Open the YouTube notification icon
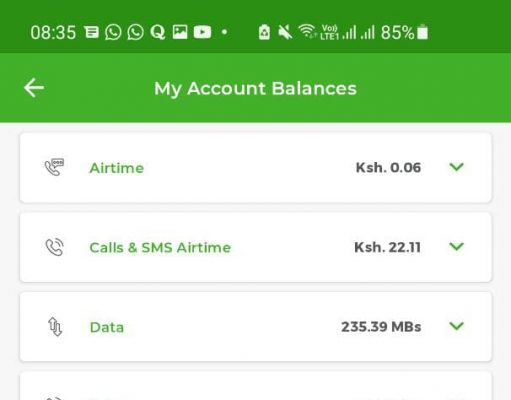Viewport: 511px width, 400px height. point(202,32)
